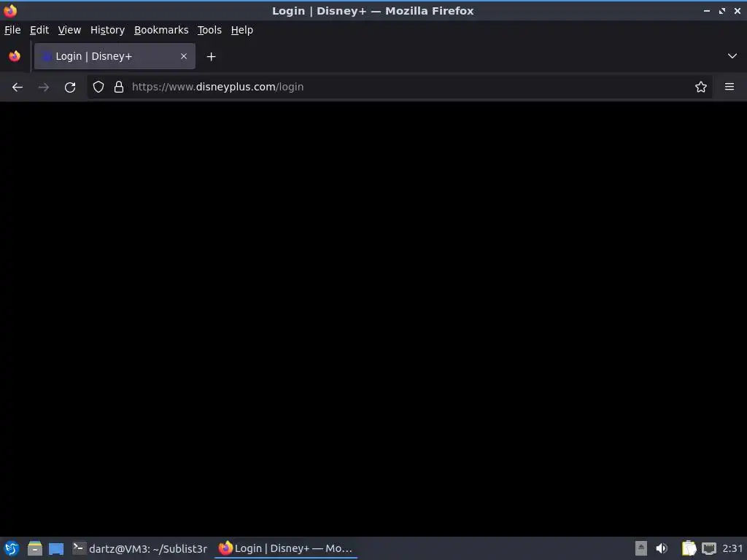This screenshot has width=747, height=560.
Task: Open a new tab with plus
Action: pyautogui.click(x=211, y=57)
